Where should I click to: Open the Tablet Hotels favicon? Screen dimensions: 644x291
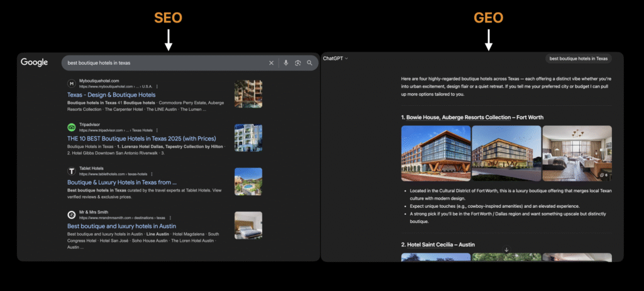coord(72,171)
